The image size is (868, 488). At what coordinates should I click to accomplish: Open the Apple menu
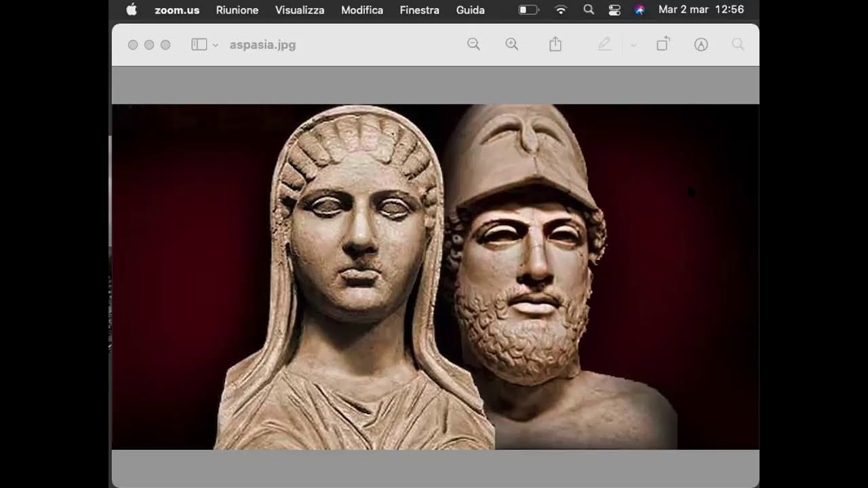(x=132, y=10)
